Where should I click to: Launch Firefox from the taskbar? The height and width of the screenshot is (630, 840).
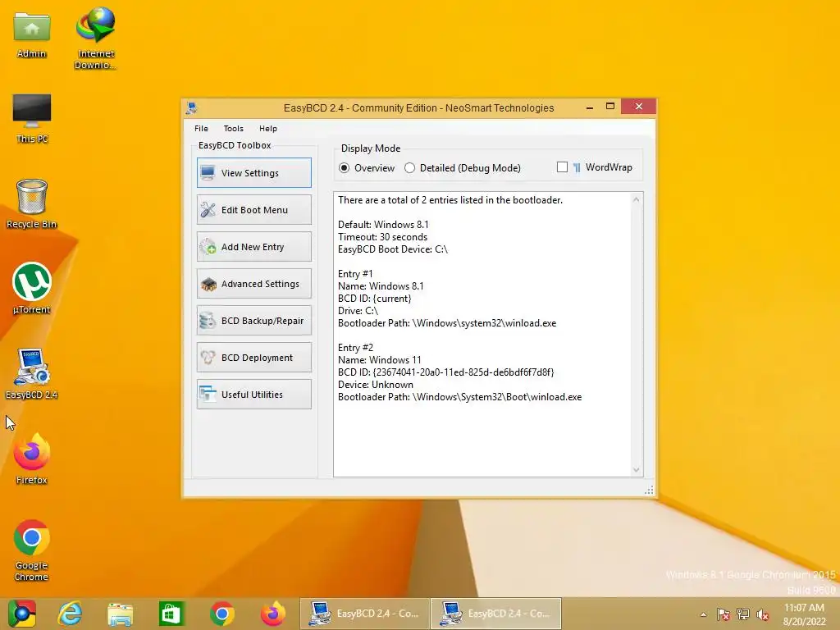pyautogui.click(x=272, y=614)
